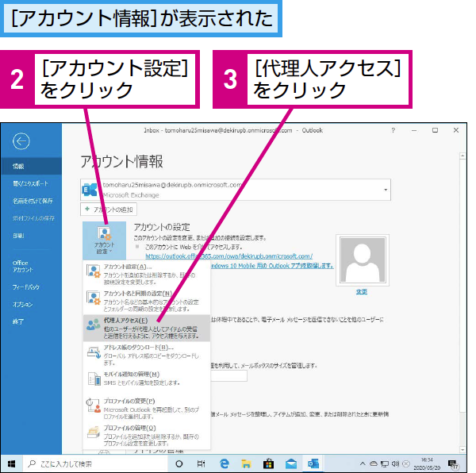Open the notification action center
The height and width of the screenshot is (473, 476).
pos(453,464)
